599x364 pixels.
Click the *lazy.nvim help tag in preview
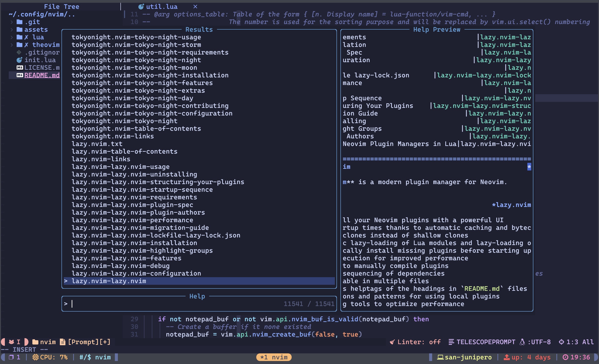click(x=511, y=205)
